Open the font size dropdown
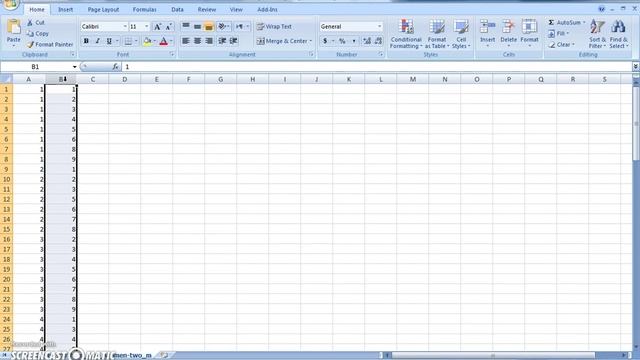The height and width of the screenshot is (360, 640). pos(147,27)
